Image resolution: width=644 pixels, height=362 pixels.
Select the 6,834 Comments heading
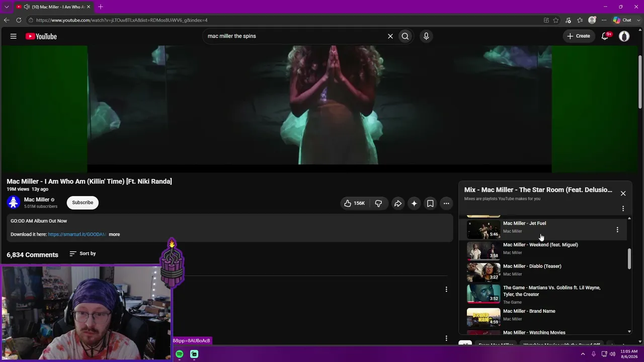point(32,255)
